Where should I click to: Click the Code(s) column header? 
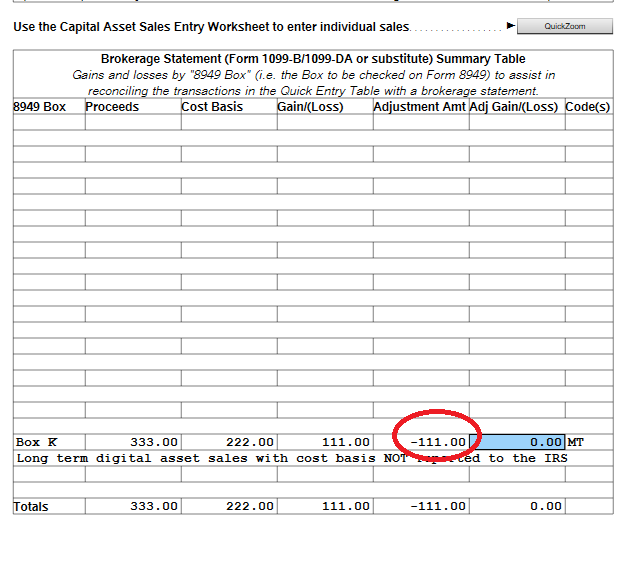588,107
